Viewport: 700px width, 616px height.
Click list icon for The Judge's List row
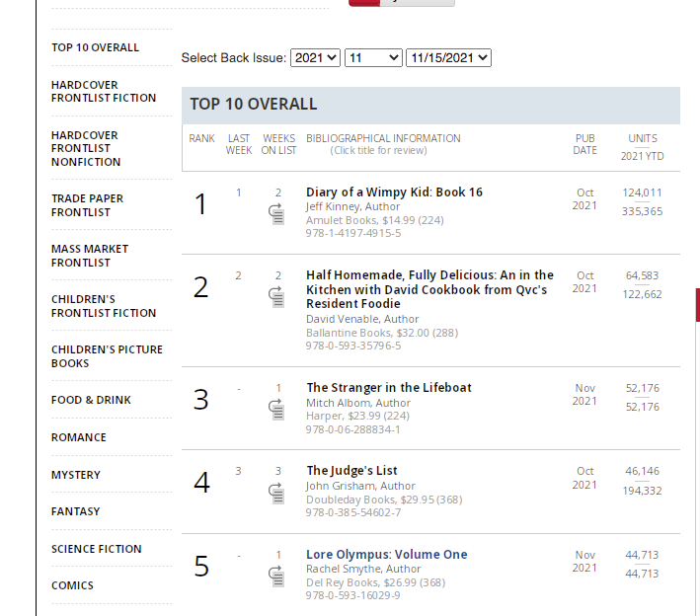(x=276, y=494)
